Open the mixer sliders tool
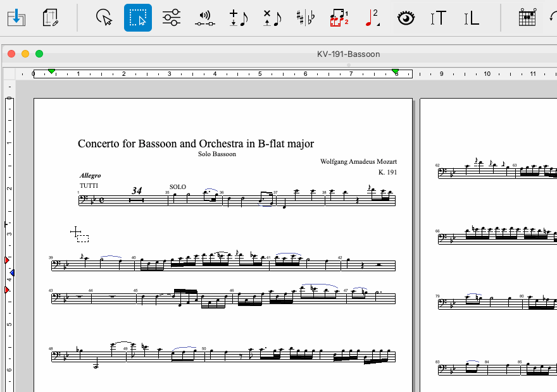 click(171, 18)
